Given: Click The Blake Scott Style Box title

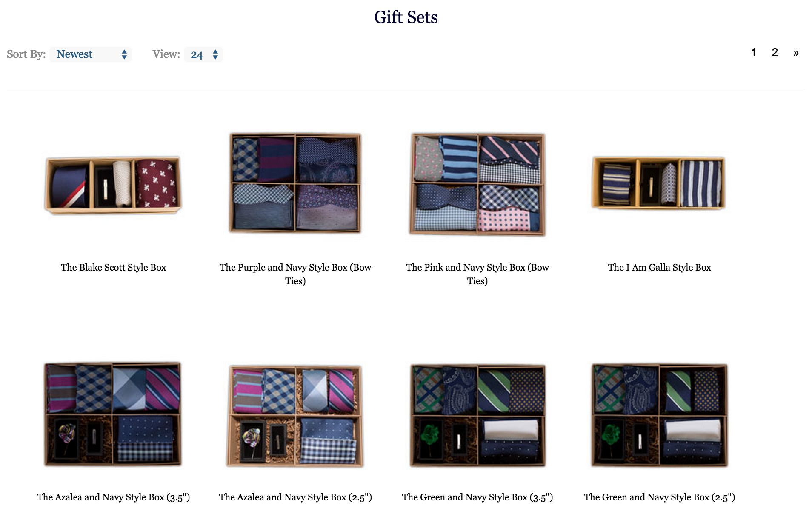Looking at the screenshot, I should pos(113,267).
